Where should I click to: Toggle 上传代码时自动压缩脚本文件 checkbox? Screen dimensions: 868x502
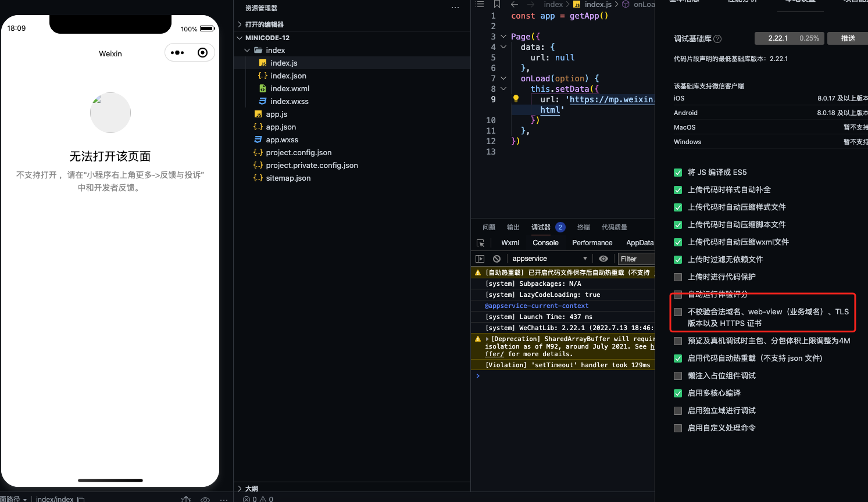pyautogui.click(x=678, y=225)
